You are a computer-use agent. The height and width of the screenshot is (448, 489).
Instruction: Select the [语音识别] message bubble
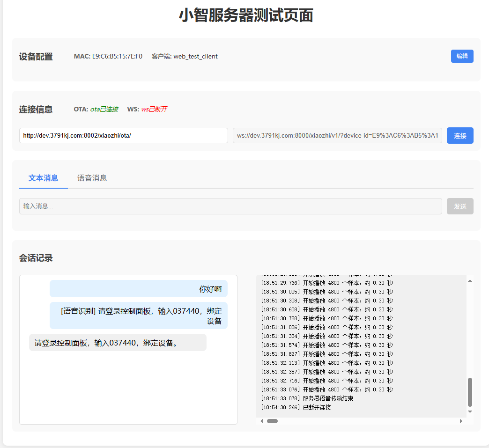click(139, 316)
